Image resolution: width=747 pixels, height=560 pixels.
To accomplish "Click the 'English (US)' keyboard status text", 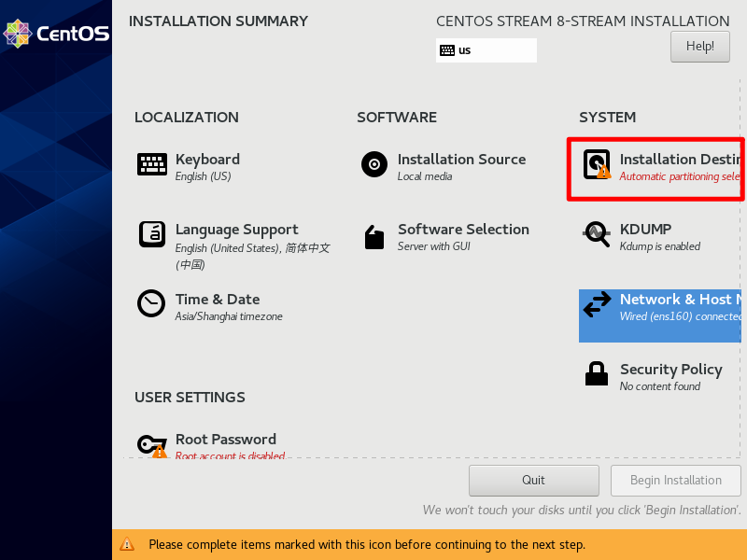I will point(203,176).
